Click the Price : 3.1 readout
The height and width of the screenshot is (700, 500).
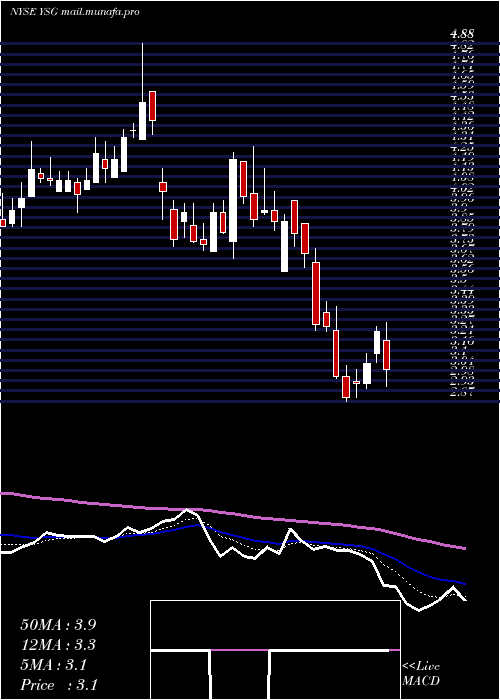[x=59, y=685]
